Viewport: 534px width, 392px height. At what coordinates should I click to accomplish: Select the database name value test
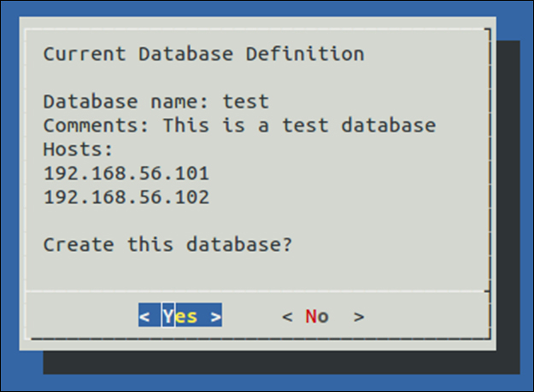(x=245, y=102)
